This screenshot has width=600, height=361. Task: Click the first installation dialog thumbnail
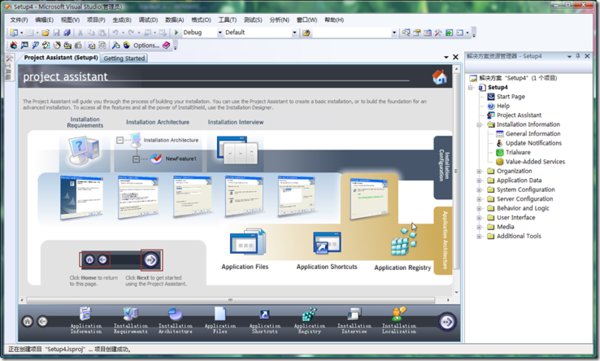[x=82, y=198]
